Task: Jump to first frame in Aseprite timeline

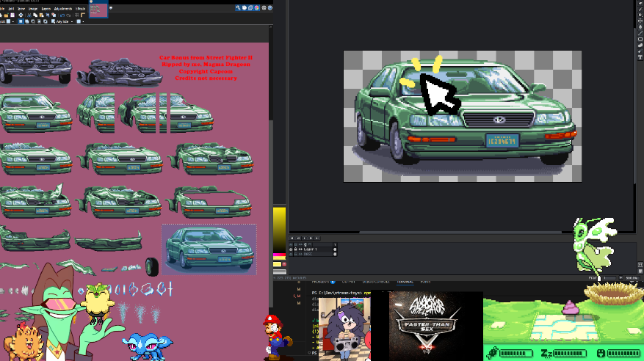Action: click(x=292, y=238)
